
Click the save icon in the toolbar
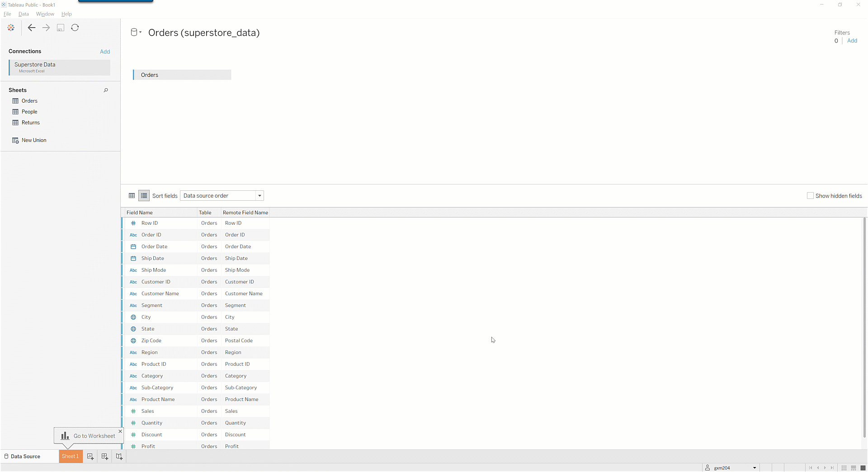pos(61,28)
